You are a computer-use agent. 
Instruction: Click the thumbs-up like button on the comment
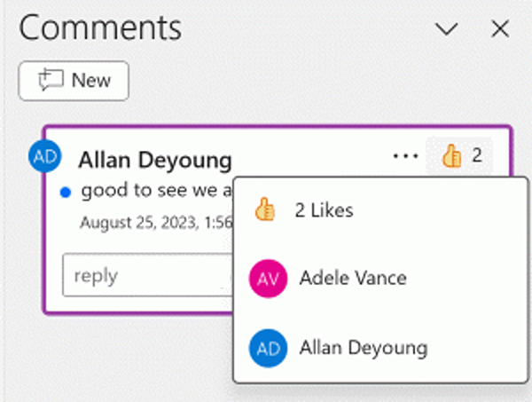tap(453, 156)
